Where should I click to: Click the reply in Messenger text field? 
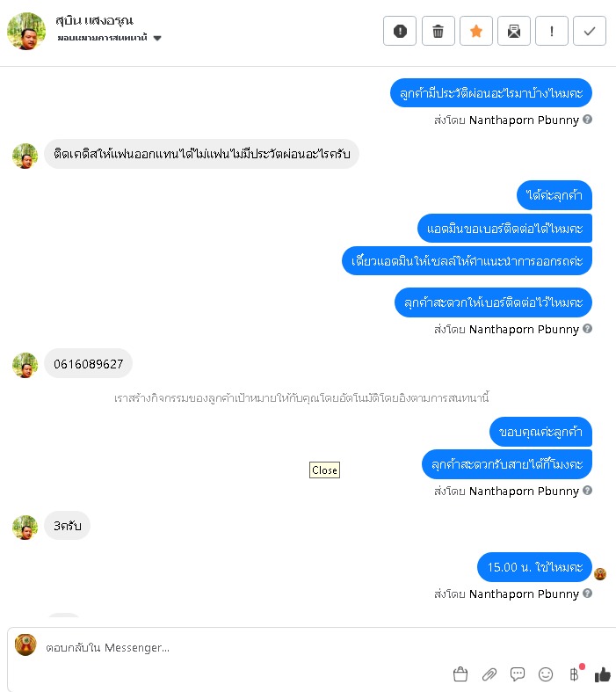(x=308, y=647)
